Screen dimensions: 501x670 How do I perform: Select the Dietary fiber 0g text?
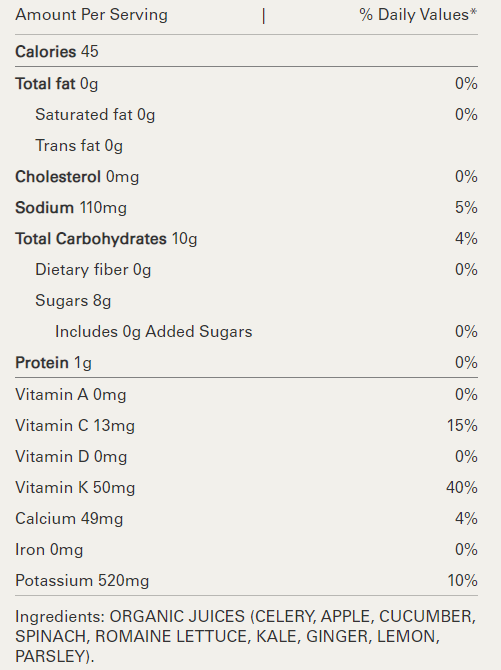click(x=93, y=270)
